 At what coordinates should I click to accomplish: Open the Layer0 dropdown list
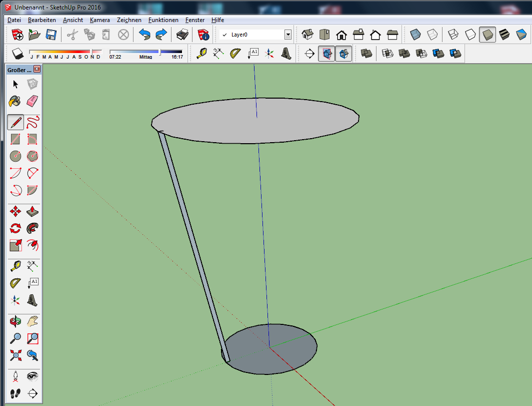(x=287, y=35)
